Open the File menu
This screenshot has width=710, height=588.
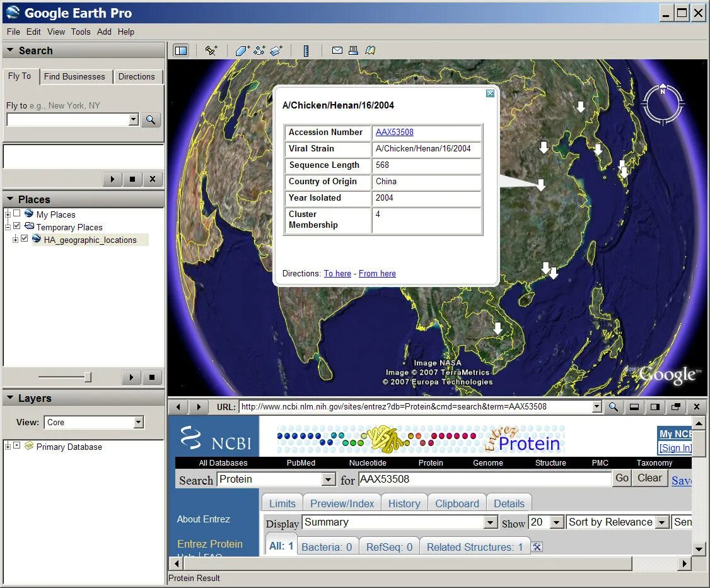[x=14, y=32]
